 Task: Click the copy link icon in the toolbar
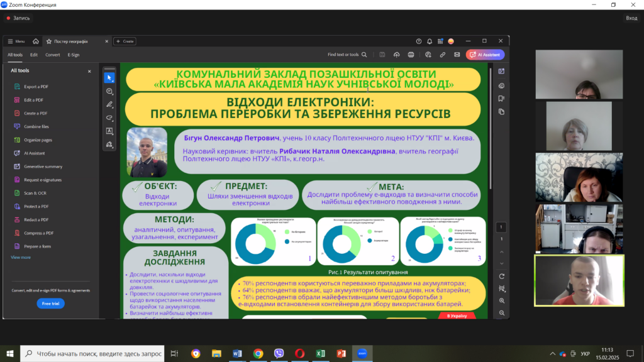point(442,55)
